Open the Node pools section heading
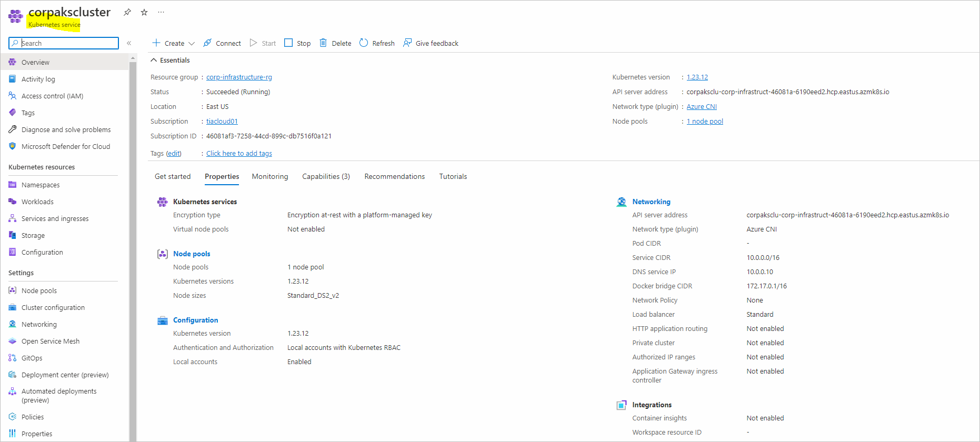Image resolution: width=980 pixels, height=442 pixels. click(192, 254)
